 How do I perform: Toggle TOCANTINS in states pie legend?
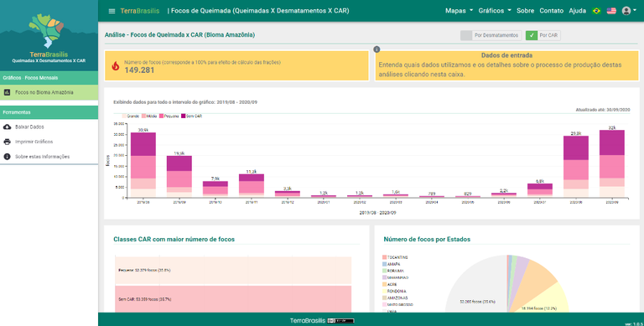[395, 257]
